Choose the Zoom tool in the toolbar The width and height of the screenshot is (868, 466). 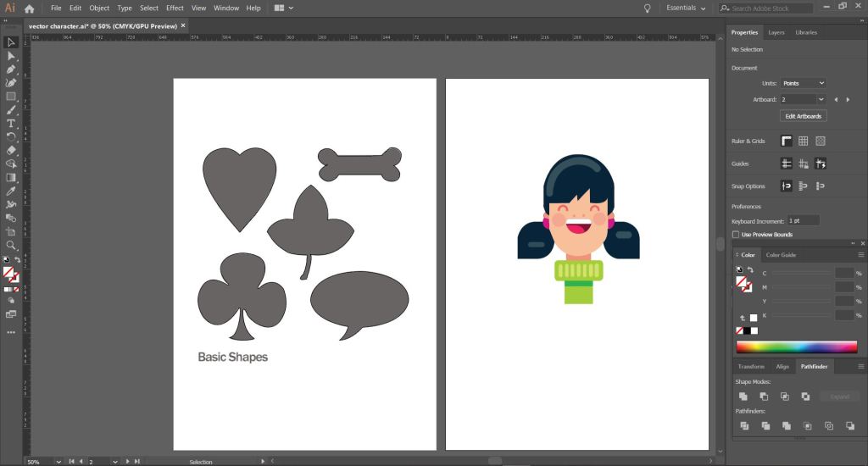pyautogui.click(x=11, y=245)
